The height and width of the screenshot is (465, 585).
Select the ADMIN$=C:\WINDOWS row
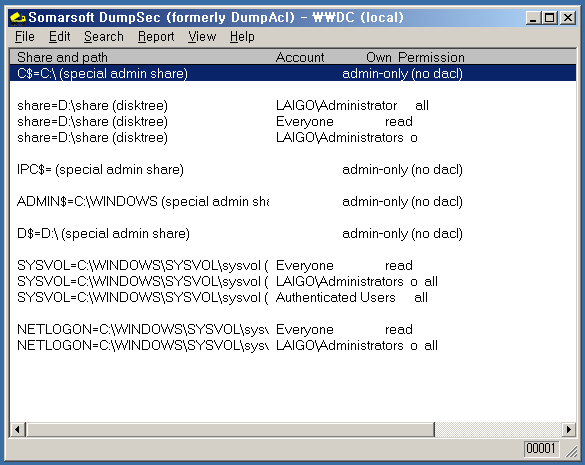293,202
